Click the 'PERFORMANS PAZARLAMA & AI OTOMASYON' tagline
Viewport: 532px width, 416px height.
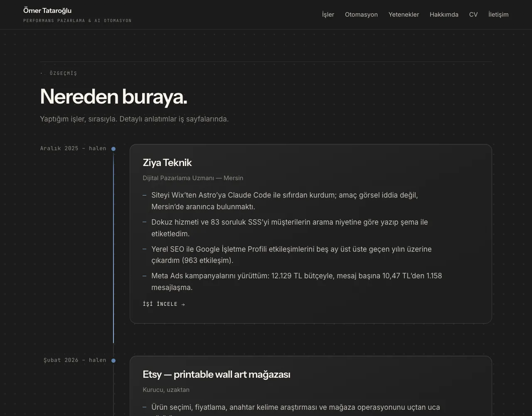click(77, 21)
